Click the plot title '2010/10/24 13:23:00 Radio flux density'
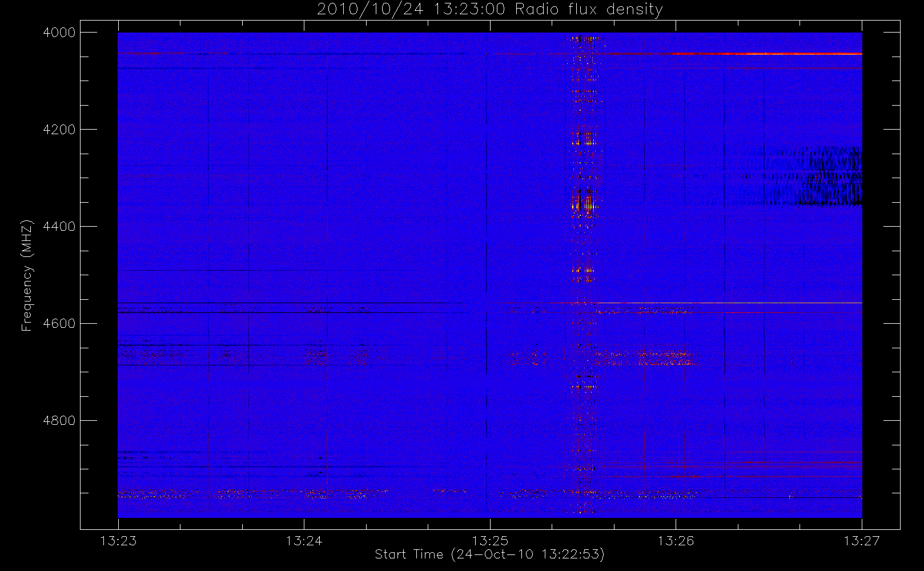This screenshot has height=571, width=924. click(489, 10)
